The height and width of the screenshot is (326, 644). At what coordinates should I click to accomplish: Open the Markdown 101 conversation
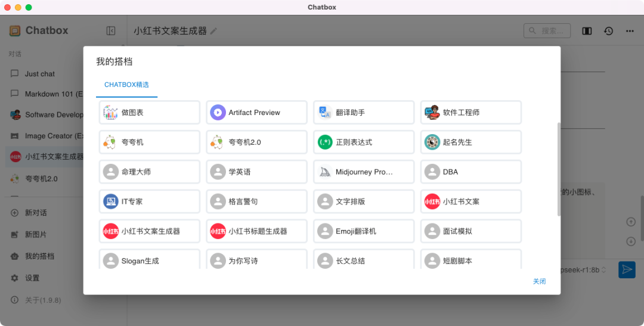pos(45,94)
